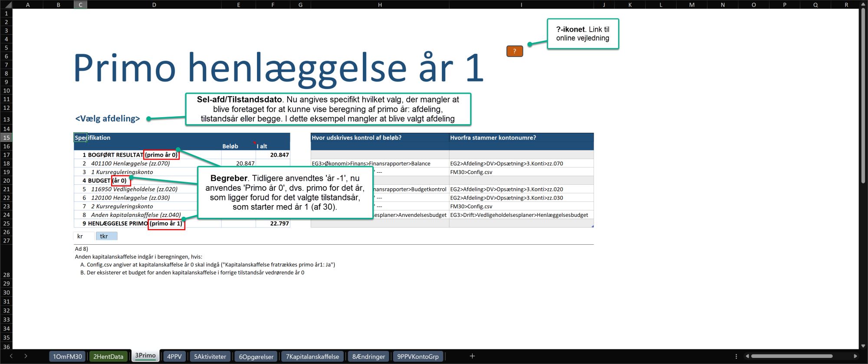
Task: Click the cell ending in '3.Konti>zz.020'
Action: [521, 189]
